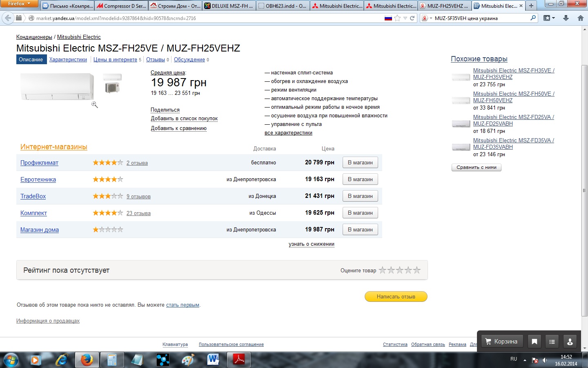Open the 'все характеристики' link
The width and height of the screenshot is (588, 368).
pyautogui.click(x=288, y=133)
